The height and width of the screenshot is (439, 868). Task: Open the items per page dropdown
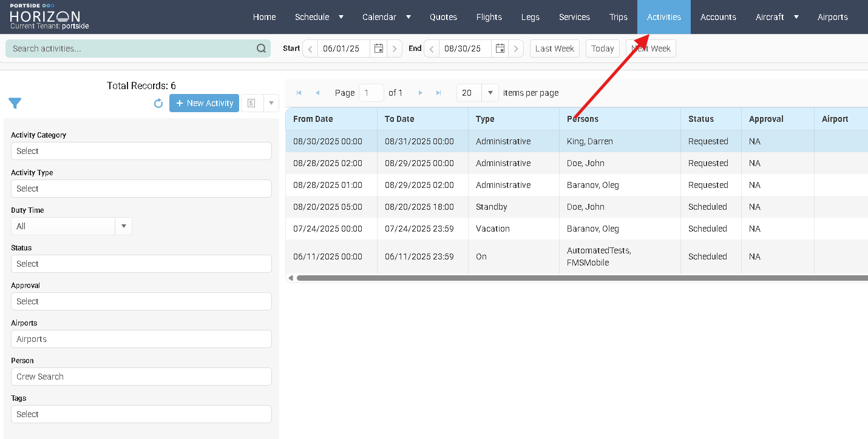[490, 93]
